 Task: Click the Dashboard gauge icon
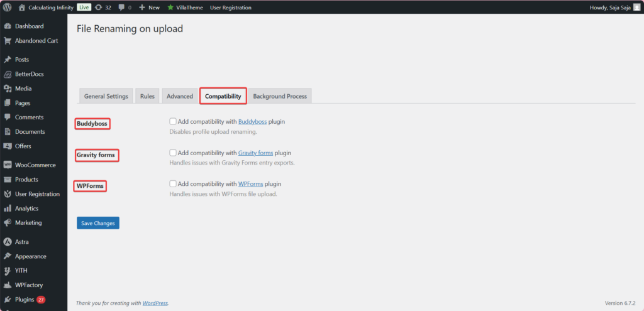pos(8,26)
